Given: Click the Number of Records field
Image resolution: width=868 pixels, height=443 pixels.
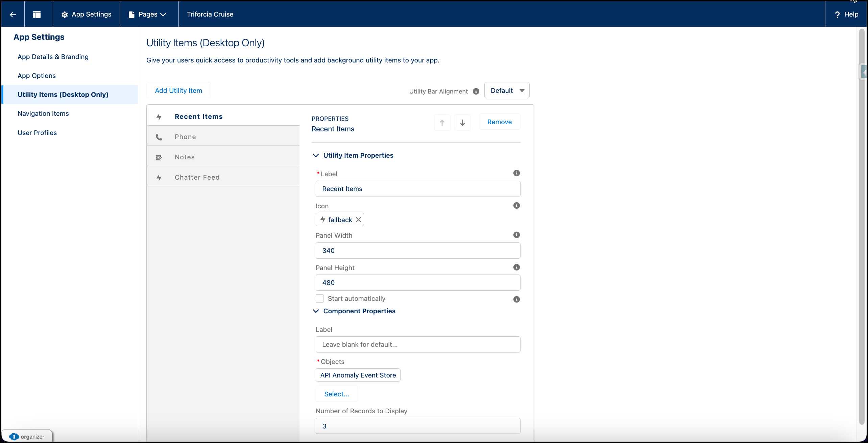Looking at the screenshot, I should (418, 426).
